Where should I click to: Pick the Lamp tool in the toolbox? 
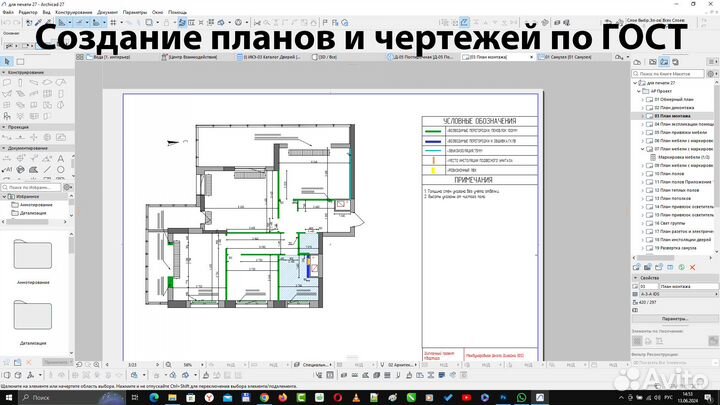pyautogui.click(x=20, y=116)
